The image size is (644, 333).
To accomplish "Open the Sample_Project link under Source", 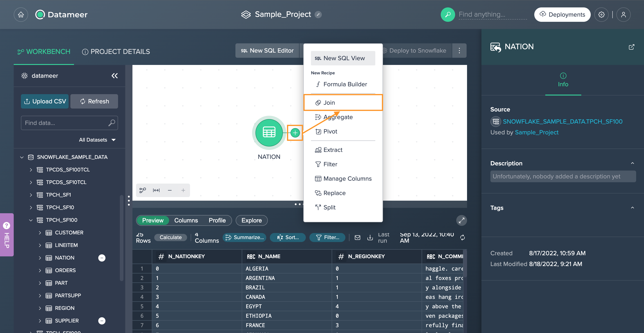I will coord(537,132).
